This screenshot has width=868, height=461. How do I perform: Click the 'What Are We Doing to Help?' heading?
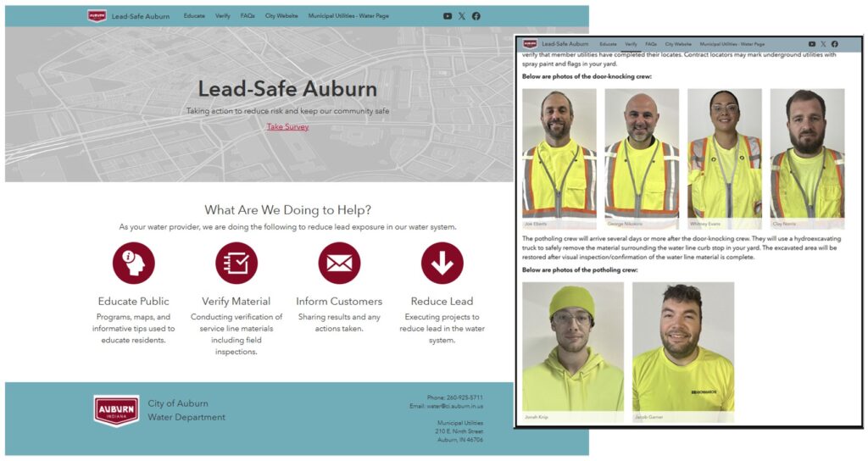point(288,210)
